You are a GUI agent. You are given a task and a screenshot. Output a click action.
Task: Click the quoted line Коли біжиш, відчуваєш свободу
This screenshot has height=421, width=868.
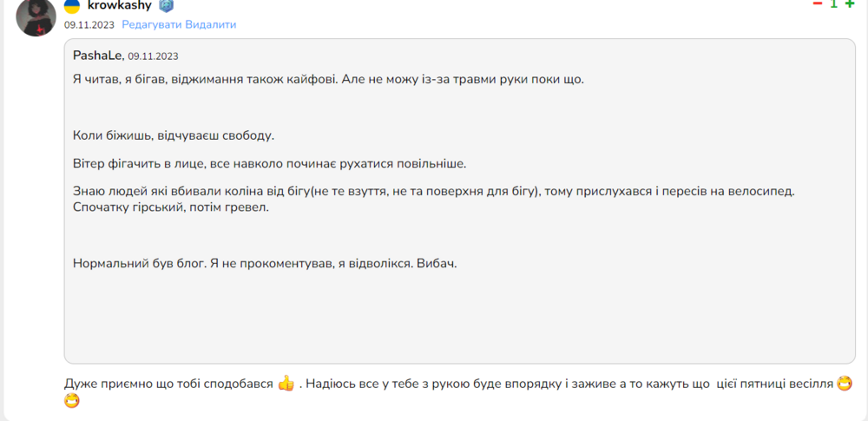[174, 135]
